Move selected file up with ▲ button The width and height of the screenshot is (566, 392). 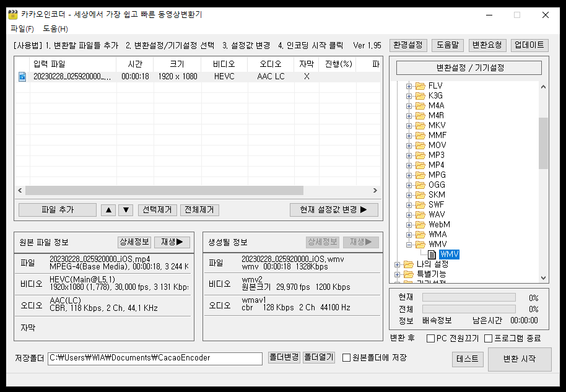108,210
